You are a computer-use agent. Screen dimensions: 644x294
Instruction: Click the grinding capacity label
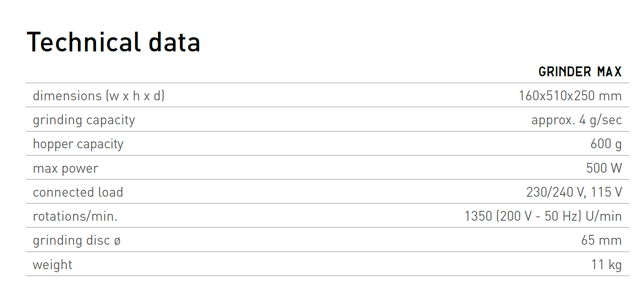(x=84, y=120)
